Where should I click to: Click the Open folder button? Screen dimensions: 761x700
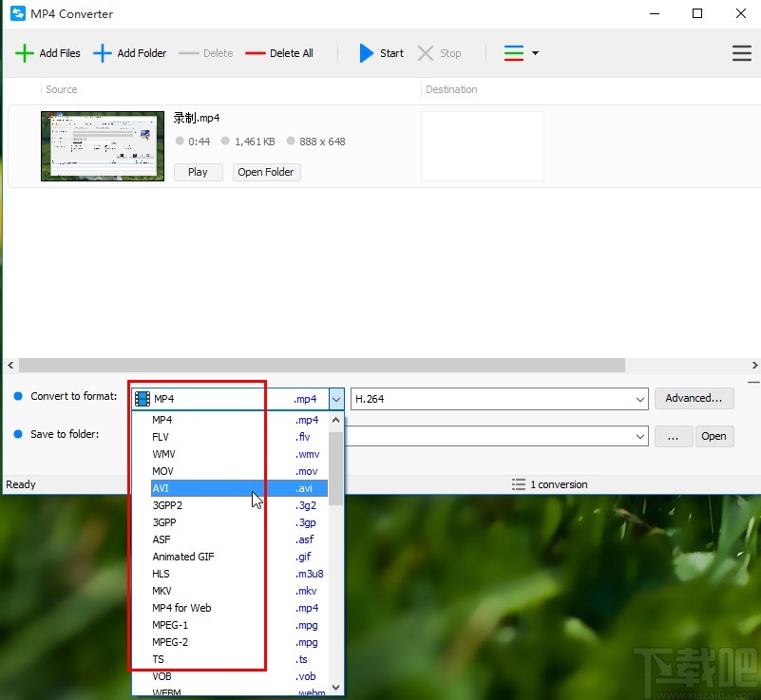click(713, 437)
